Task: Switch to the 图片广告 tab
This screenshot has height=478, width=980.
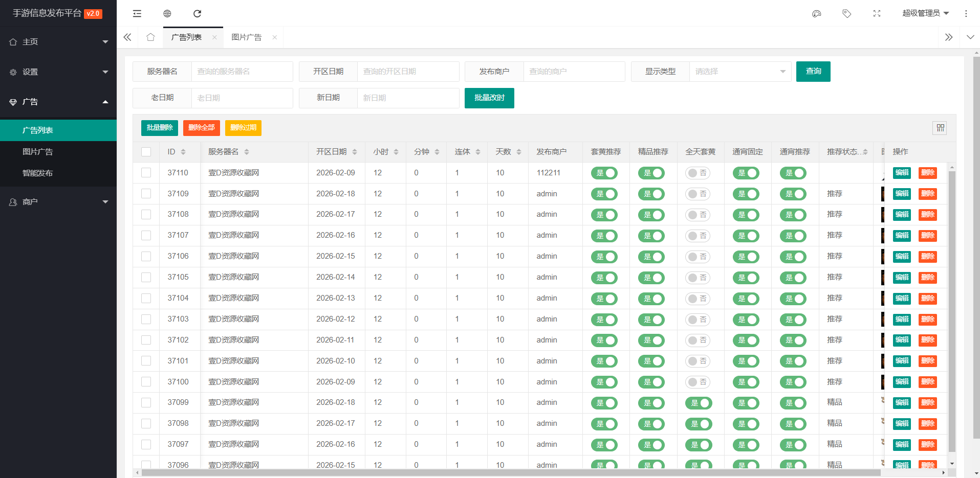Action: [247, 37]
